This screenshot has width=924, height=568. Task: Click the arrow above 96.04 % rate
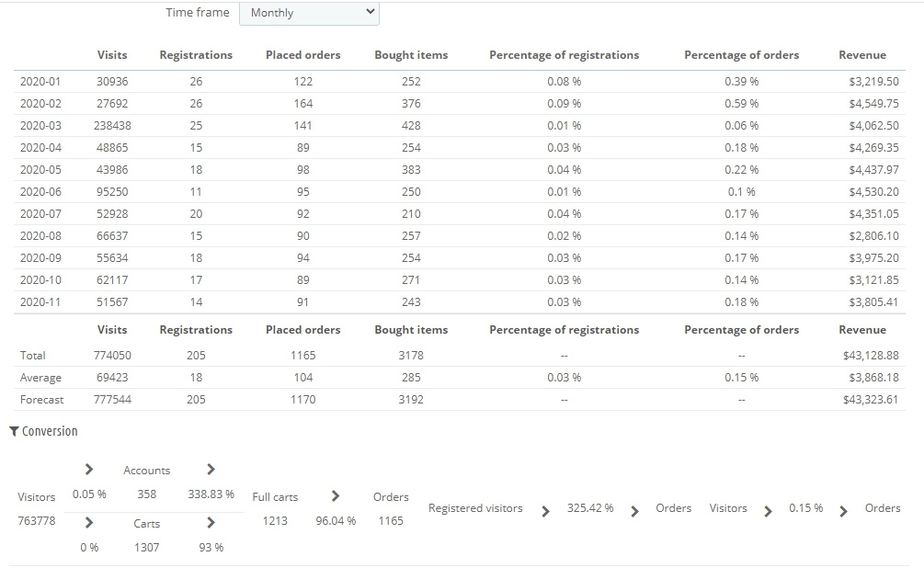tap(336, 496)
